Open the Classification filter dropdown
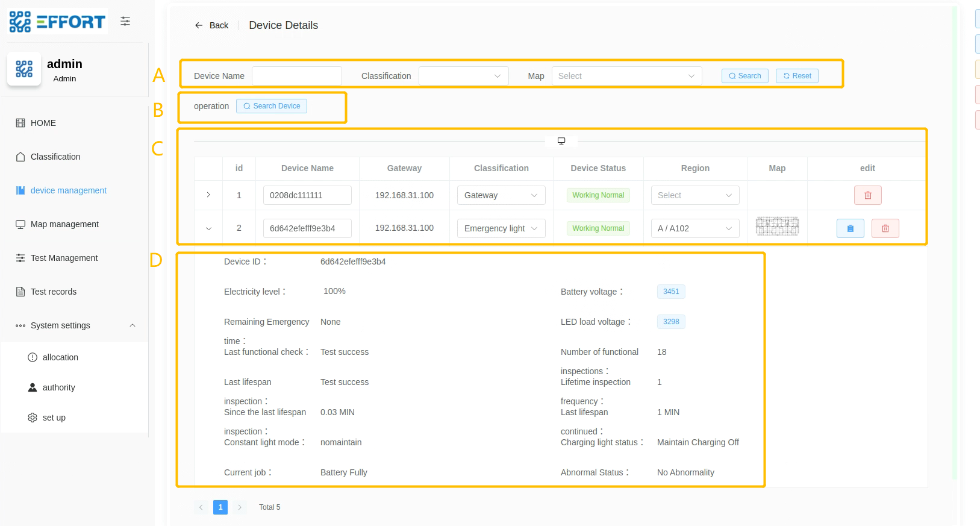 click(x=463, y=76)
